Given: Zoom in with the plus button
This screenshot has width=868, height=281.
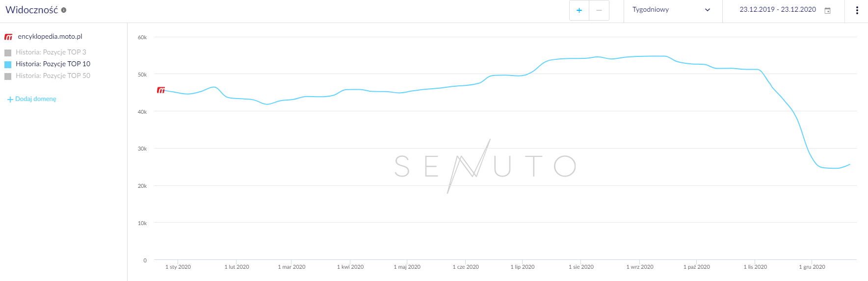Looking at the screenshot, I should coord(579,10).
